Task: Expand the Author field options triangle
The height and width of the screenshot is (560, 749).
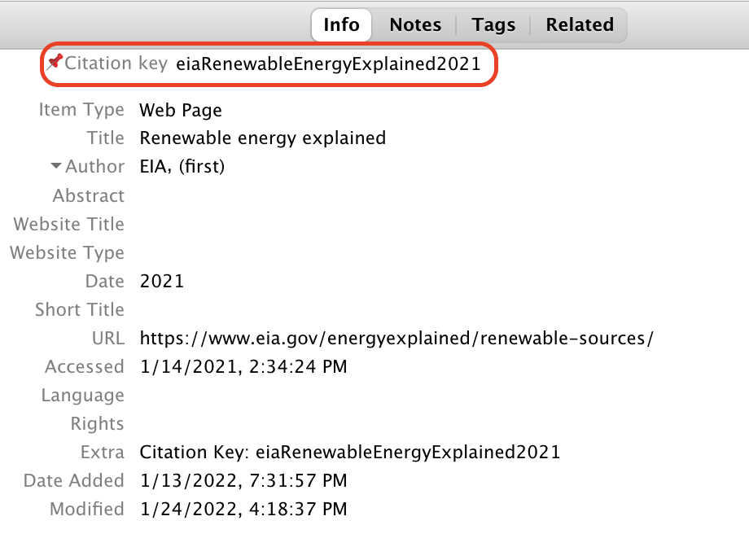Action: pos(55,166)
